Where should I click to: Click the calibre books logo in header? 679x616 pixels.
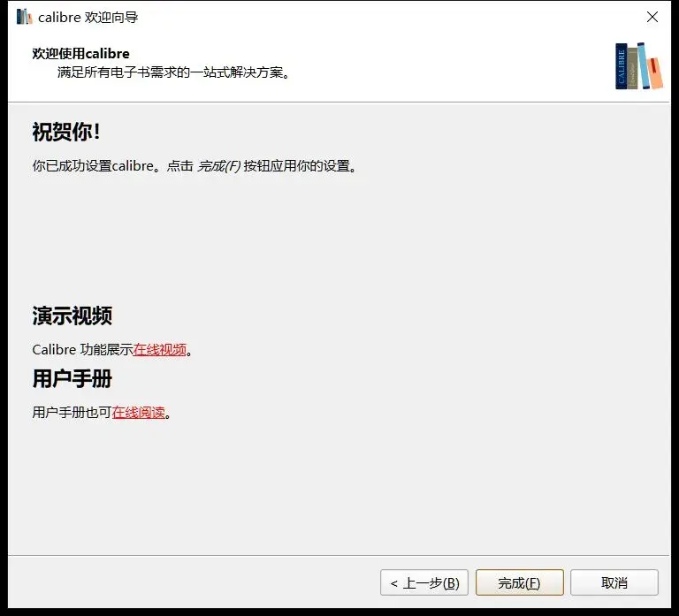[x=638, y=66]
